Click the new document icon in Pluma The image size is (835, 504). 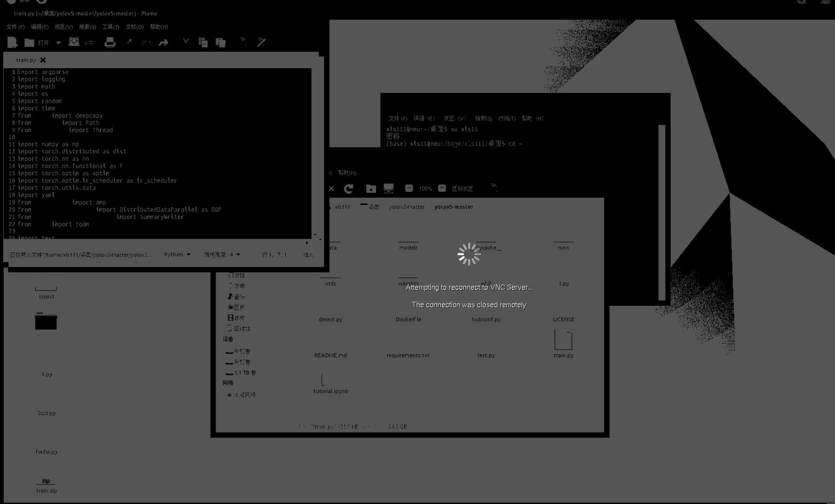pyautogui.click(x=12, y=43)
